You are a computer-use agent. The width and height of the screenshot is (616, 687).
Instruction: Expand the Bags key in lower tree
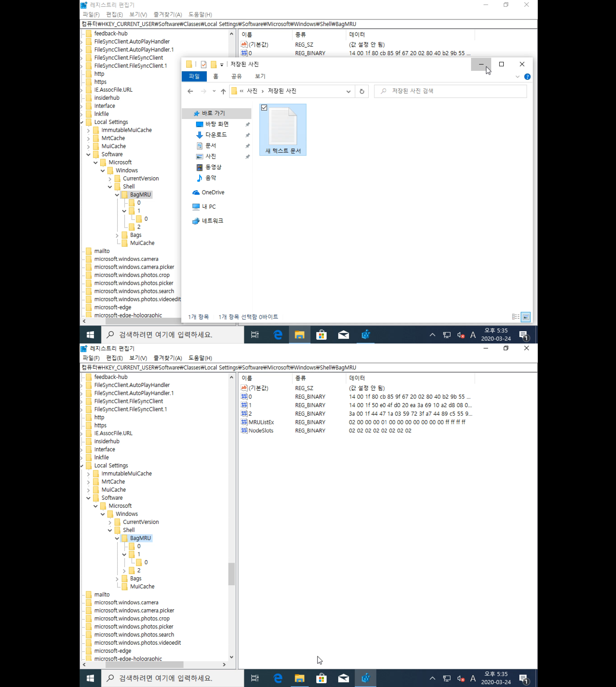pos(117,579)
